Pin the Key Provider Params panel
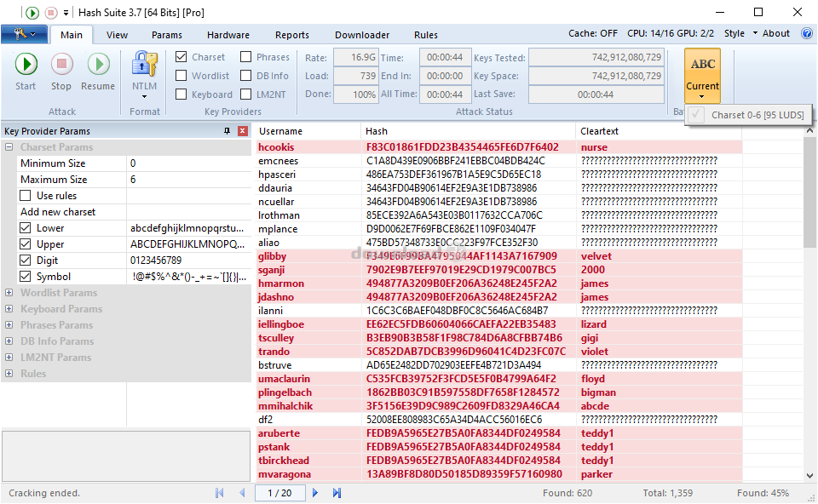Image resolution: width=818 pixels, height=504 pixels. tap(227, 131)
